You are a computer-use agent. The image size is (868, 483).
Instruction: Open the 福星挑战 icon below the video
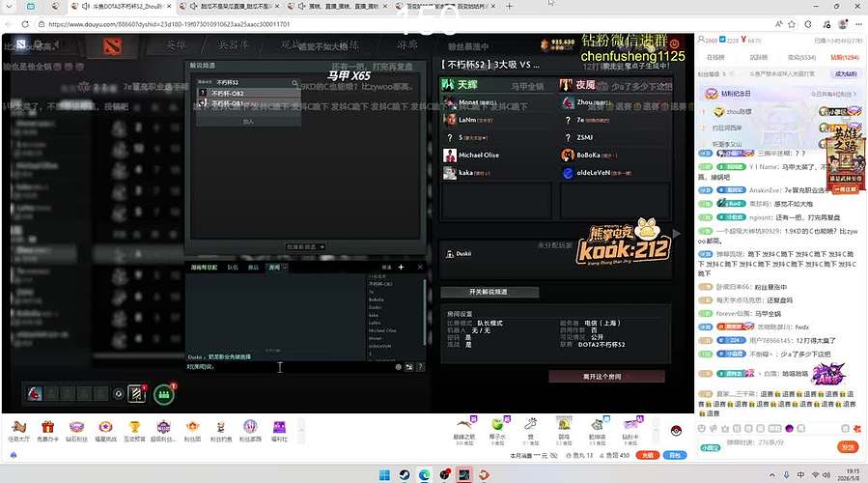pyautogui.click(x=105, y=431)
